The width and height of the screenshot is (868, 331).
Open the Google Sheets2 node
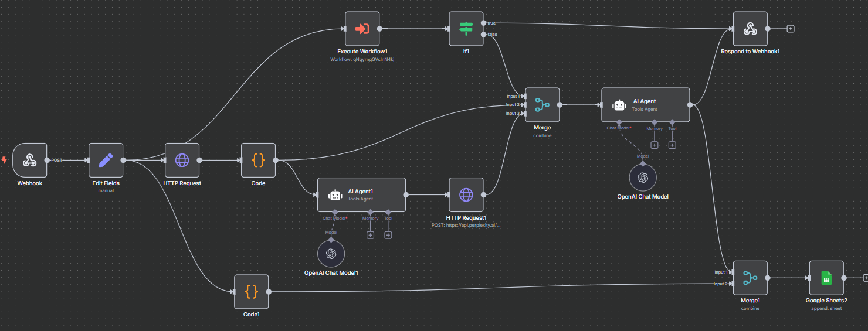[x=826, y=278]
